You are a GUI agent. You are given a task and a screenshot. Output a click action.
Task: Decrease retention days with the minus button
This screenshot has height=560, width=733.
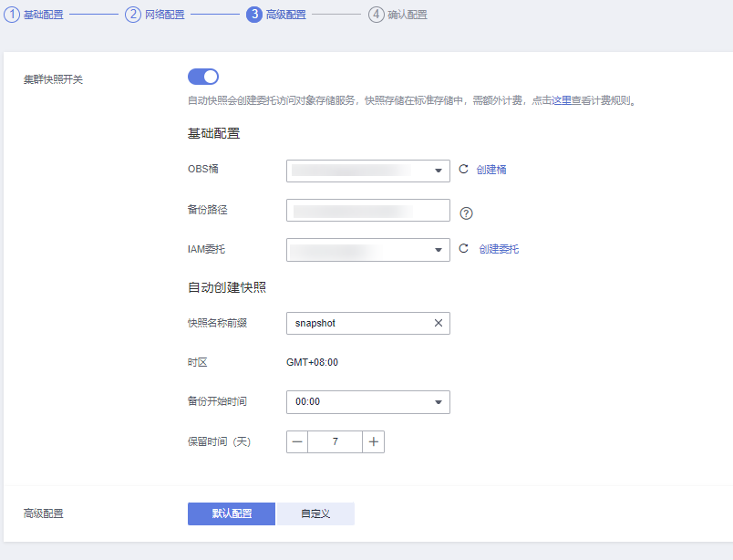click(296, 441)
